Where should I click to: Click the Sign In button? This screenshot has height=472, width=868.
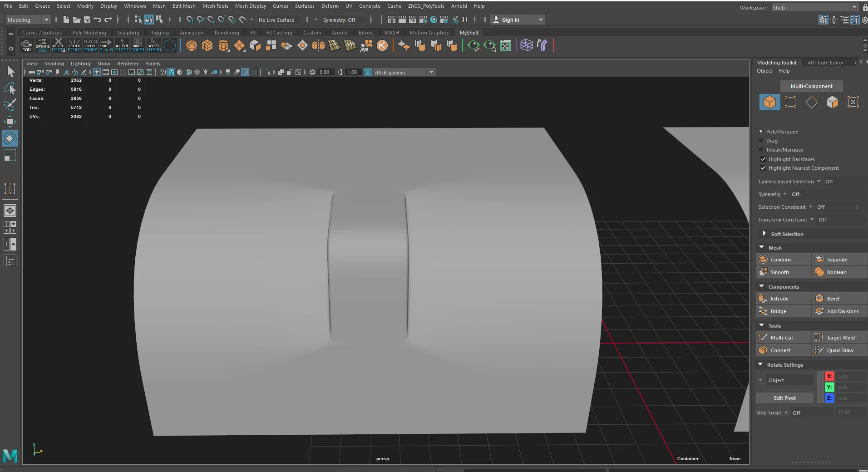517,20
